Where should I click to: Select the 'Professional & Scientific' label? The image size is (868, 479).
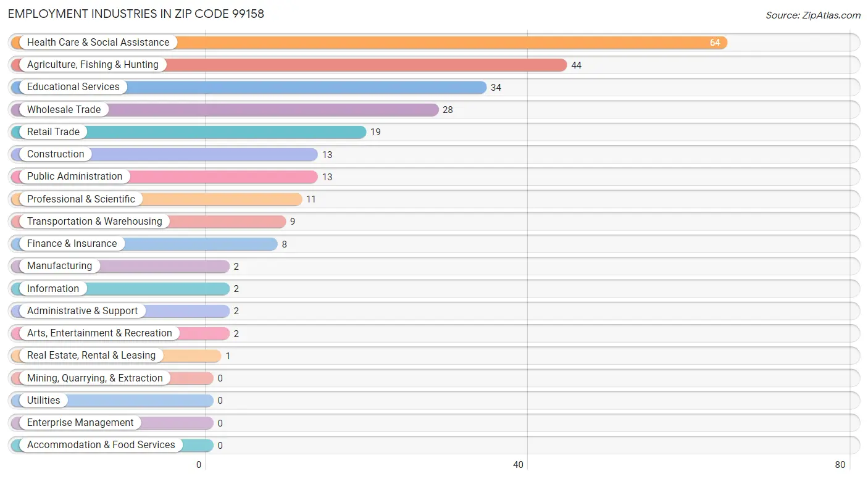[x=81, y=199]
